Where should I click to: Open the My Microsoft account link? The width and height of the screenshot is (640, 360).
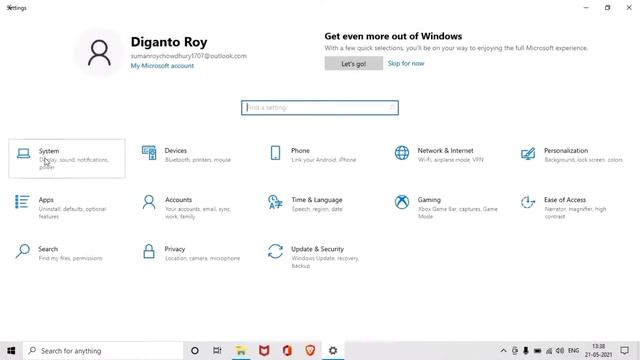point(162,66)
